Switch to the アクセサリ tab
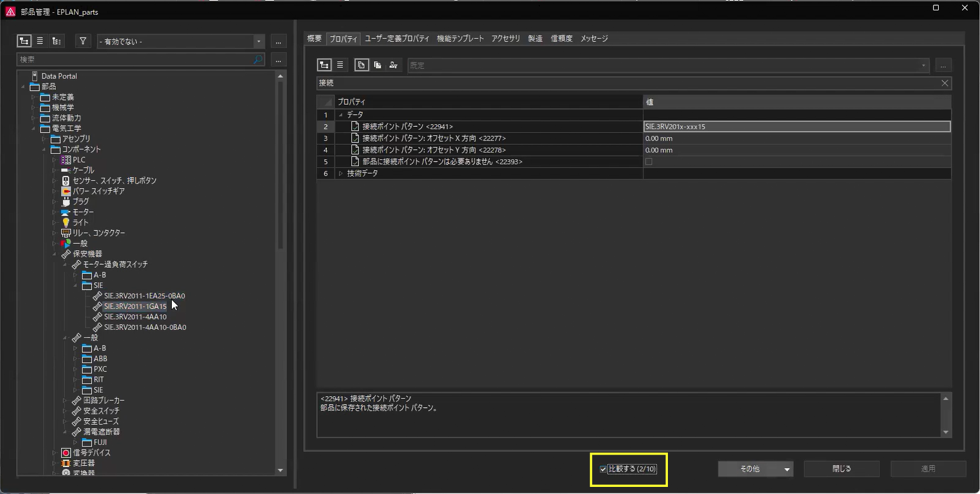This screenshot has height=494, width=980. tap(506, 39)
